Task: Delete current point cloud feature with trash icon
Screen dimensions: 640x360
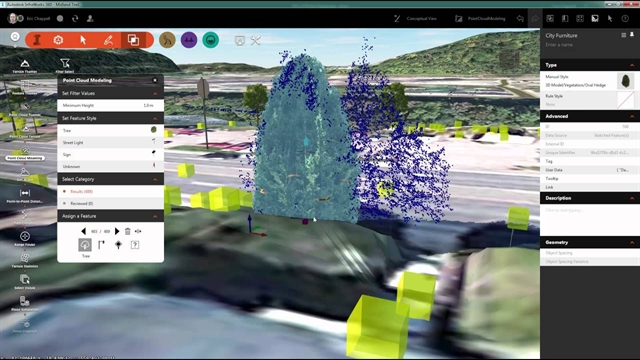Action: 127,231
